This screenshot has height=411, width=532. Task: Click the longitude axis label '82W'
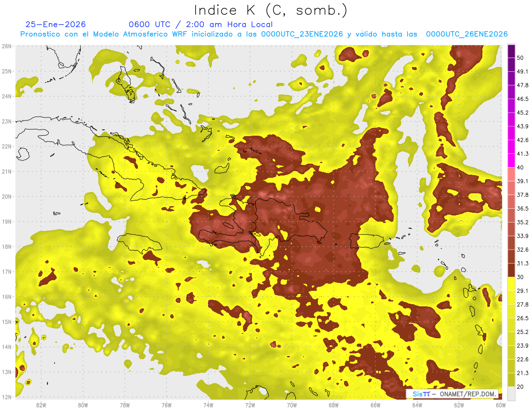tap(41, 405)
